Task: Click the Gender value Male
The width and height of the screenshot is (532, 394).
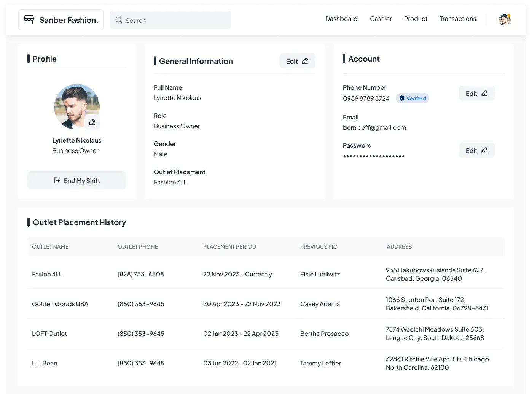Action: point(161,154)
